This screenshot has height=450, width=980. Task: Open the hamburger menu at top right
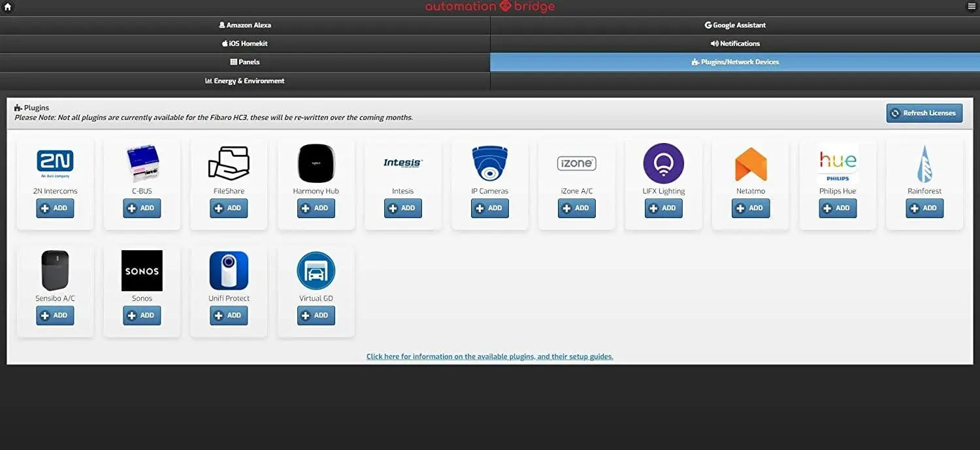pyautogui.click(x=972, y=7)
